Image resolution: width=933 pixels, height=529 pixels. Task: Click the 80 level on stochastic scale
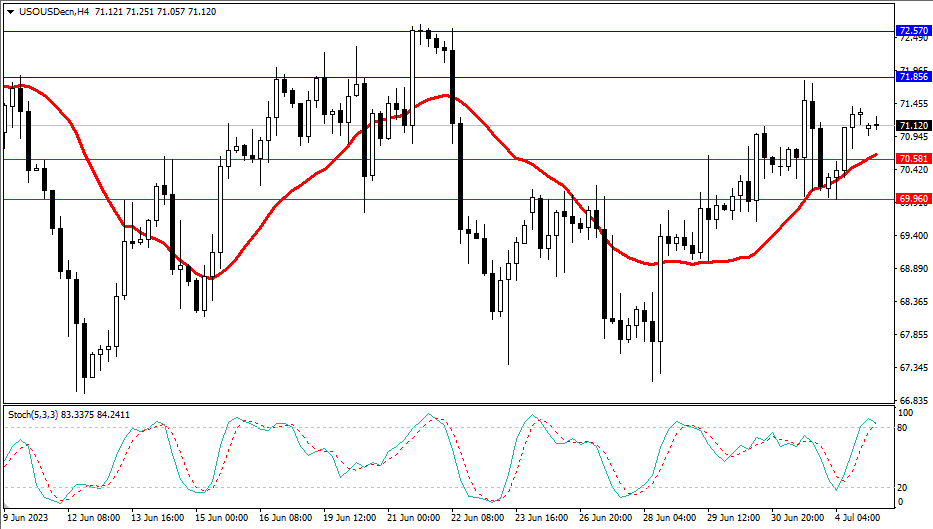(x=904, y=428)
